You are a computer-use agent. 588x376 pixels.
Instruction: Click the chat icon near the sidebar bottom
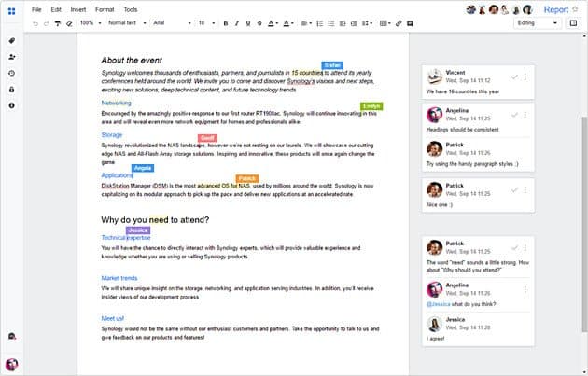tap(11, 336)
